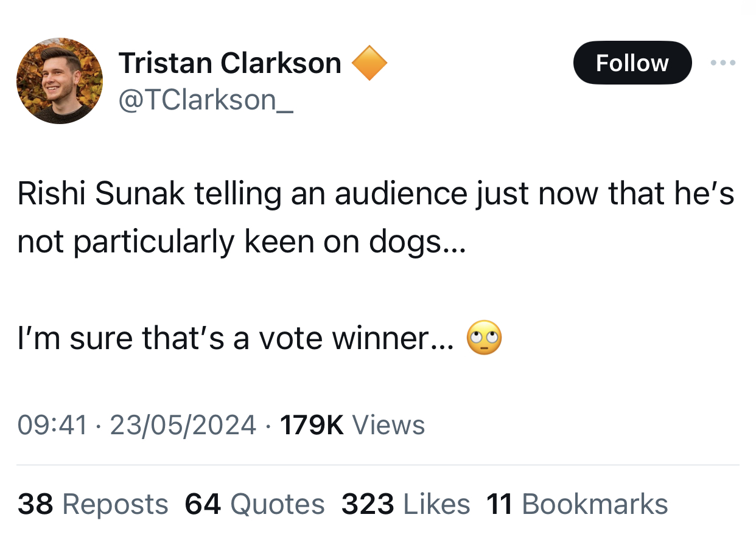
Task: Click the 11 Bookmarks count
Action: tap(577, 504)
